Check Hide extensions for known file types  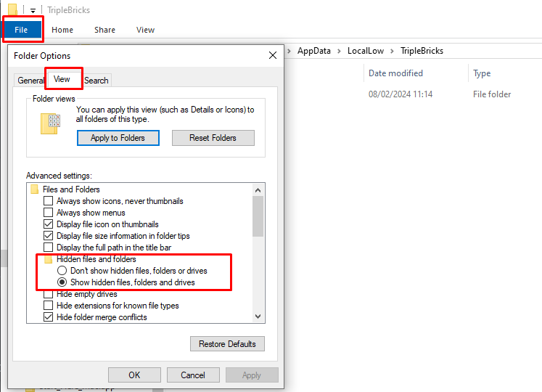tap(49, 306)
